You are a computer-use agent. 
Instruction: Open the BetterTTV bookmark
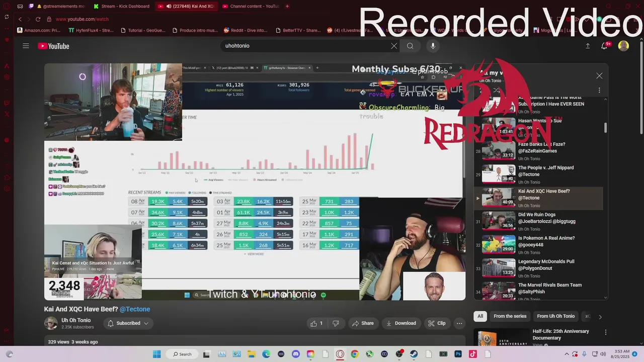298,30
